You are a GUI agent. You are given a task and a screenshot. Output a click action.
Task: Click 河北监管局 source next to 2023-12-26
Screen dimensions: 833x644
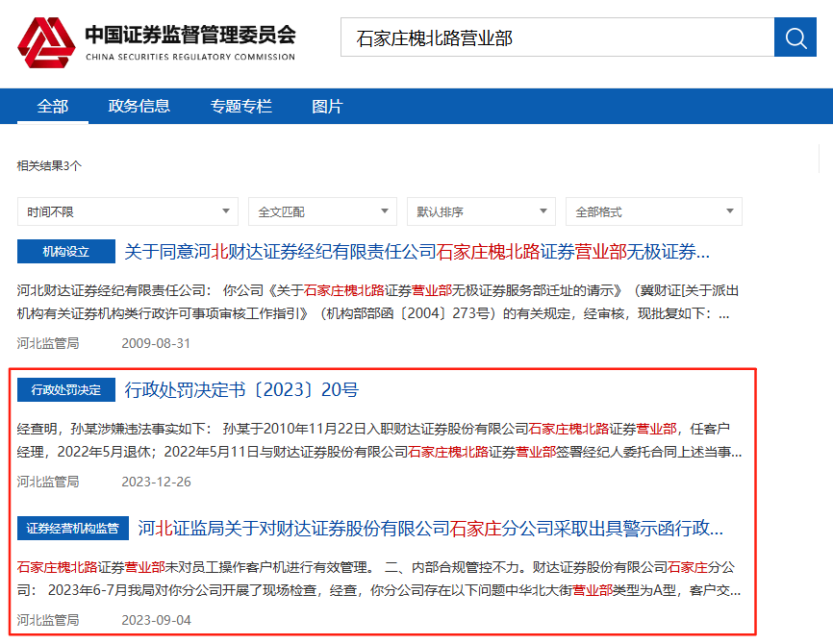[x=48, y=483]
